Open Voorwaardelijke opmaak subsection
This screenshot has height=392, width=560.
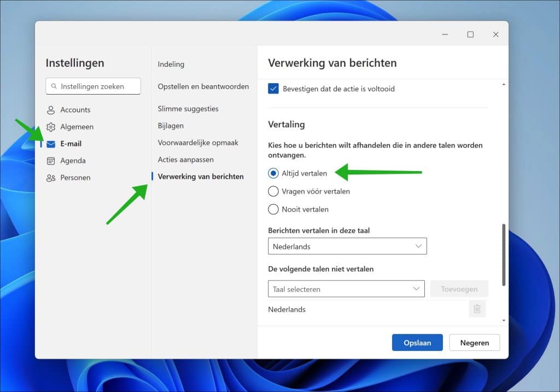coord(198,143)
